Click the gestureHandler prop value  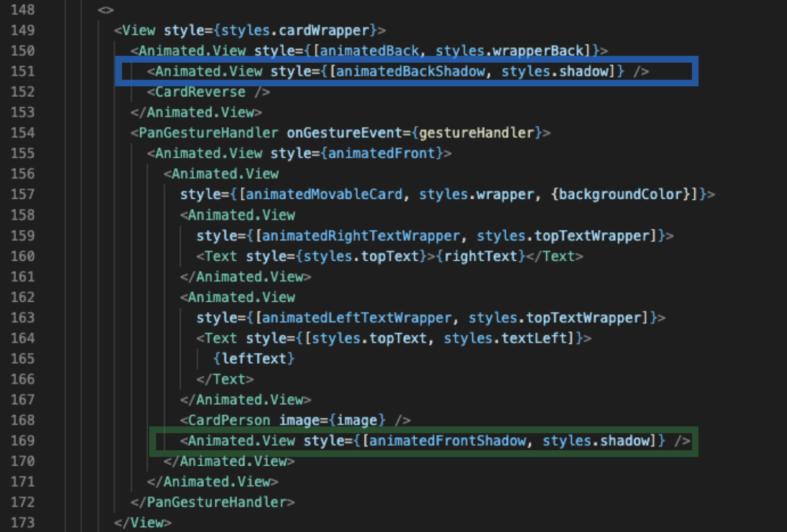(476, 133)
